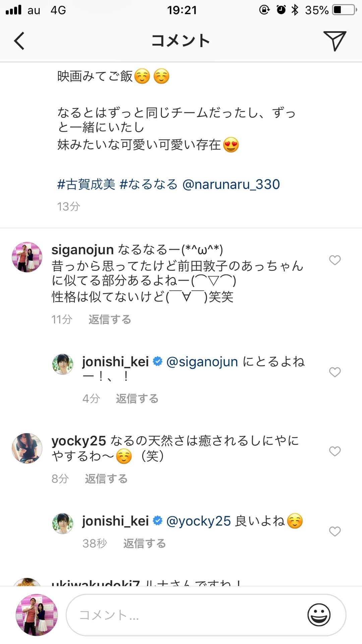Like yocky25's comment heart
Screen dimensions: 362x644
[x=335, y=451]
